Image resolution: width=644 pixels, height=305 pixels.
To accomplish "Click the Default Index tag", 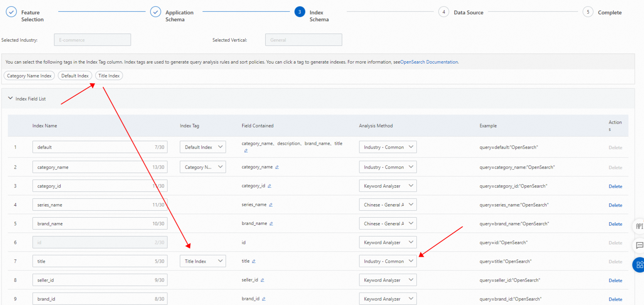I will pos(75,76).
